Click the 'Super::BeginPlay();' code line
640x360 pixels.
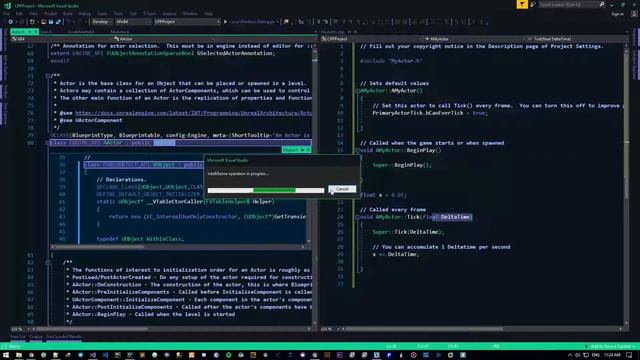pos(402,165)
